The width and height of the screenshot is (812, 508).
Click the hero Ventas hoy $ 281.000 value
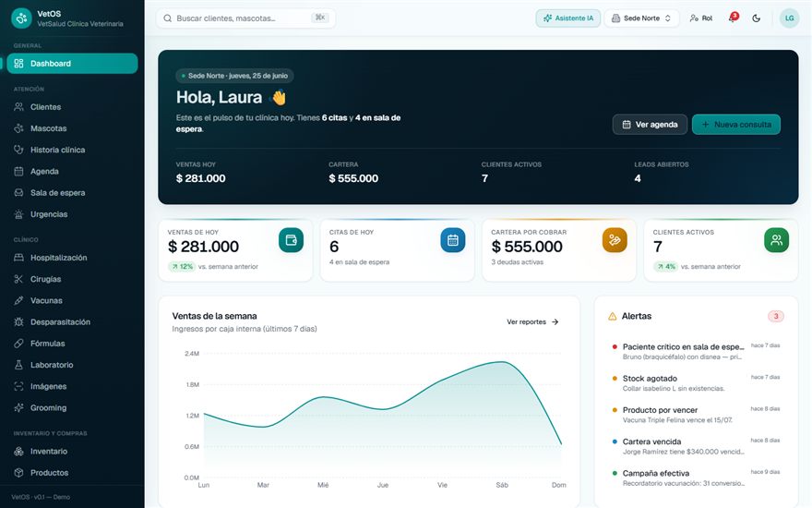tap(200, 178)
